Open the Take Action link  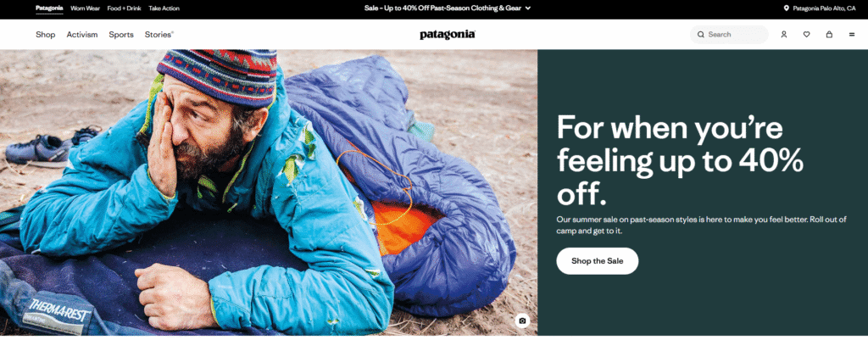(164, 8)
